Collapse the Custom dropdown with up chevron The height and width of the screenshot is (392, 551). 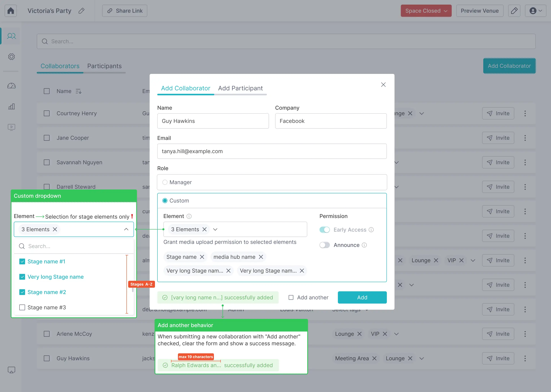click(x=126, y=229)
